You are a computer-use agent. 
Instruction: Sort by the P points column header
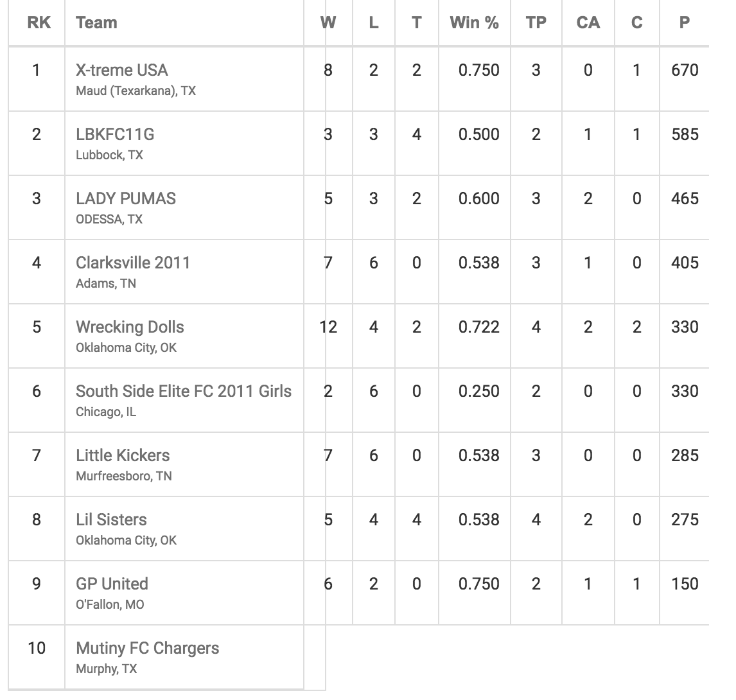(685, 23)
